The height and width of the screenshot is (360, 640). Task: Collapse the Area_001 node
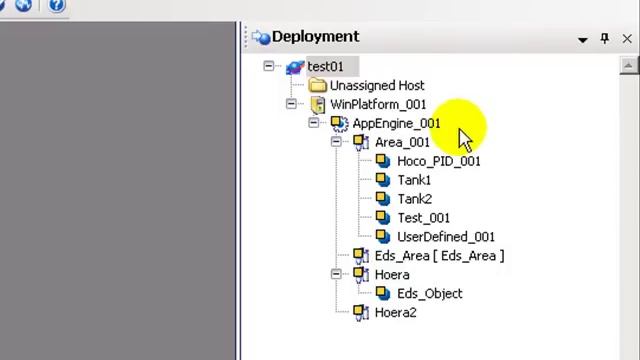(336, 142)
